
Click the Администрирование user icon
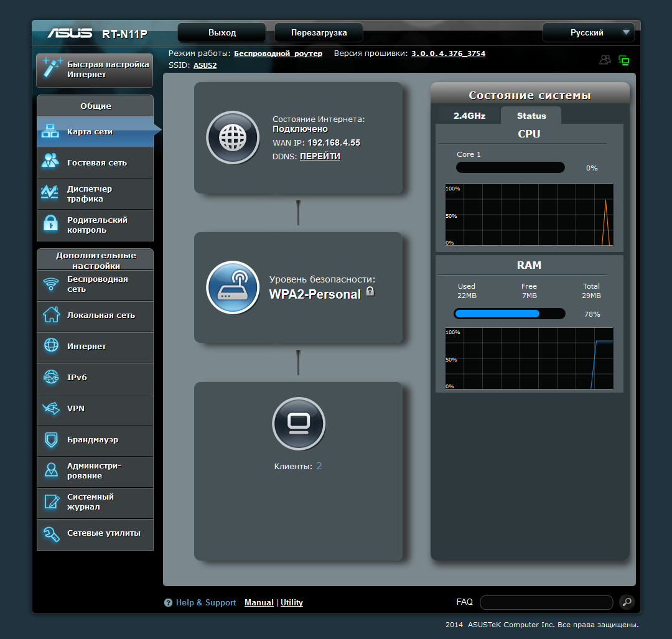click(x=51, y=470)
